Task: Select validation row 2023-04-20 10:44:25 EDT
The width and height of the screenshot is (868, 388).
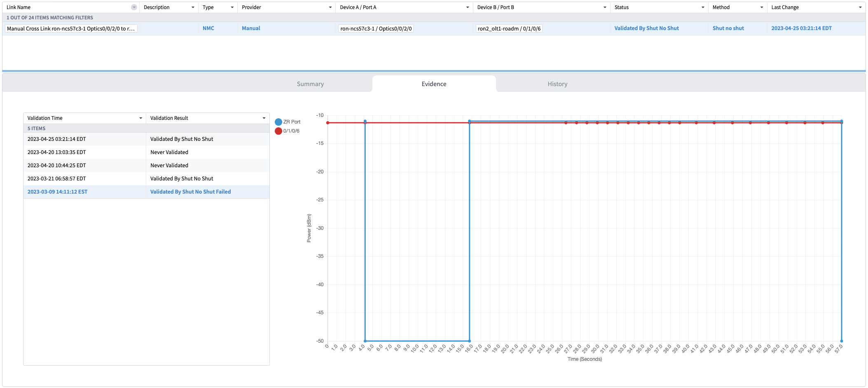Action: click(146, 166)
